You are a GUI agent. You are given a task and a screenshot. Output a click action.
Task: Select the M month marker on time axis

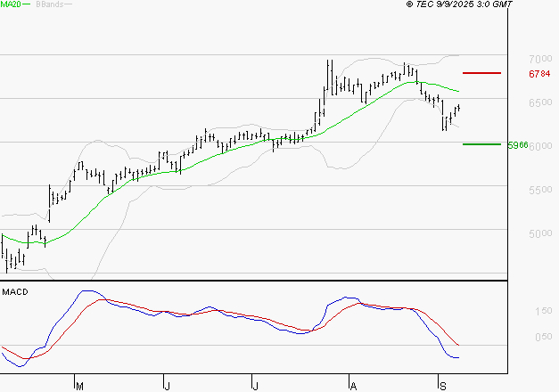tap(79, 386)
